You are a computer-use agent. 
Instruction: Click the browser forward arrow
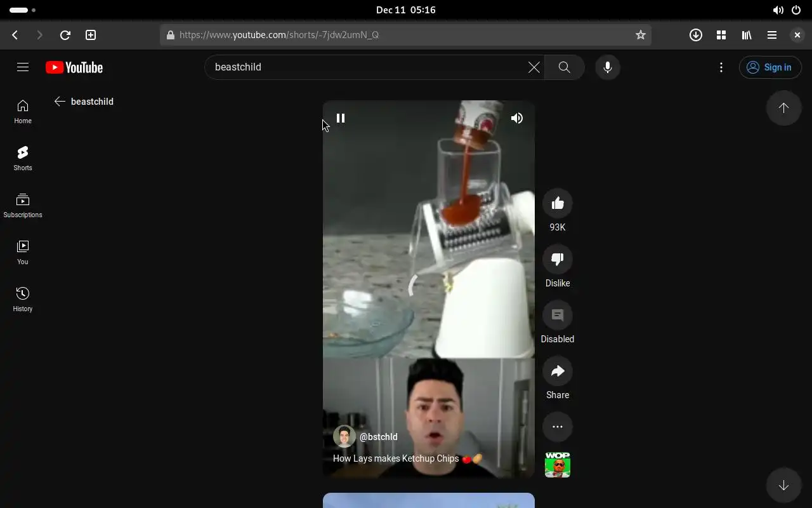click(x=39, y=35)
